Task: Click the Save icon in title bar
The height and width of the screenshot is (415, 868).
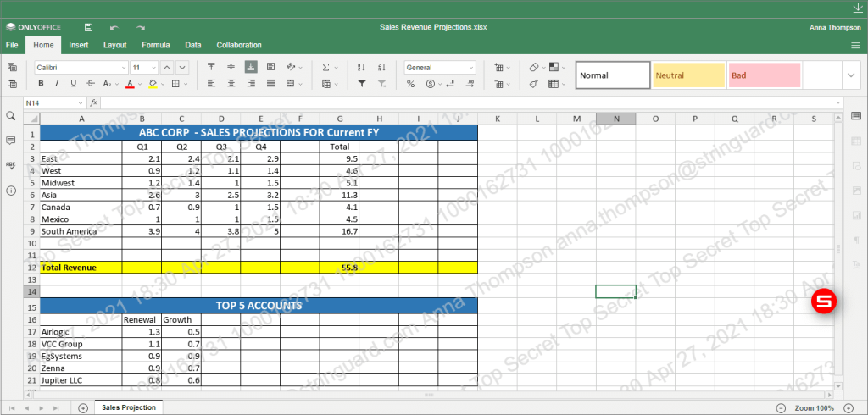Action: (88, 27)
